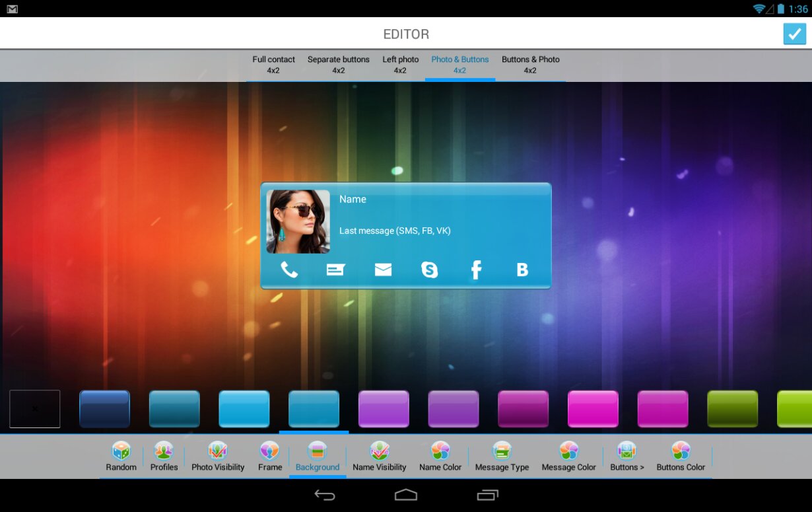The image size is (812, 512).
Task: Tap the Wi-Fi status icon
Action: pyautogui.click(x=759, y=9)
